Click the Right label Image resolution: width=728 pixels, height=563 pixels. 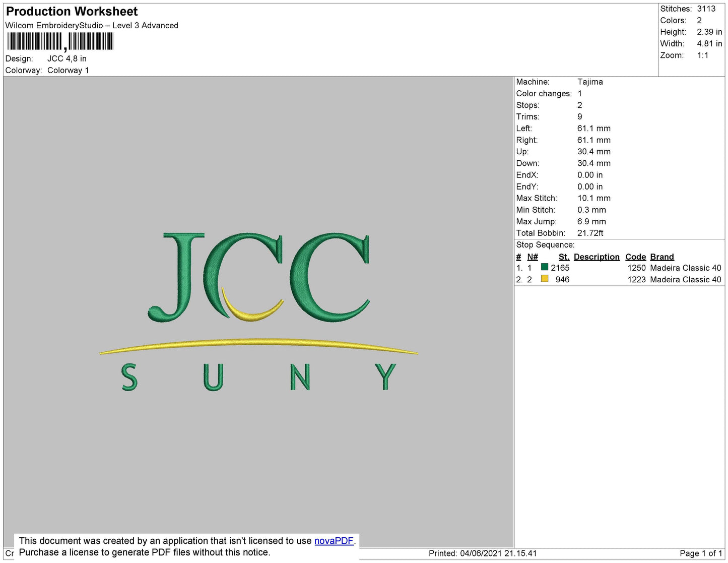click(x=527, y=140)
